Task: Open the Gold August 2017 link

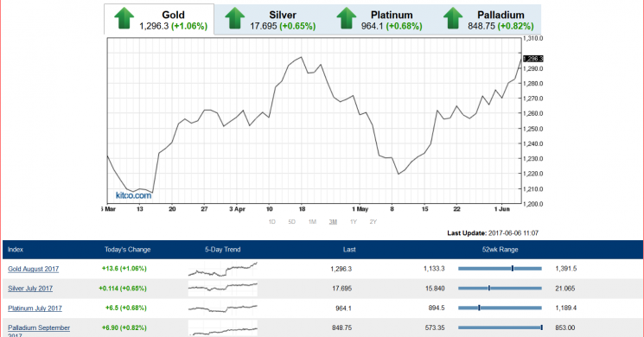Action: click(33, 269)
